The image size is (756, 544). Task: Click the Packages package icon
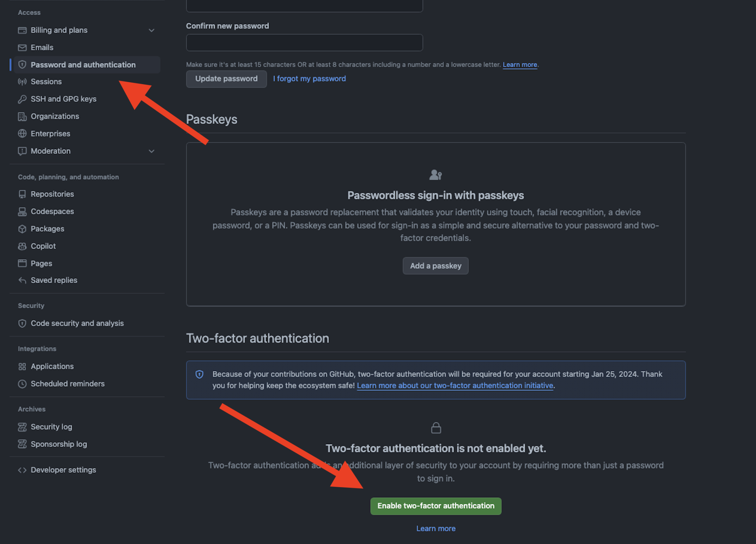click(x=23, y=229)
